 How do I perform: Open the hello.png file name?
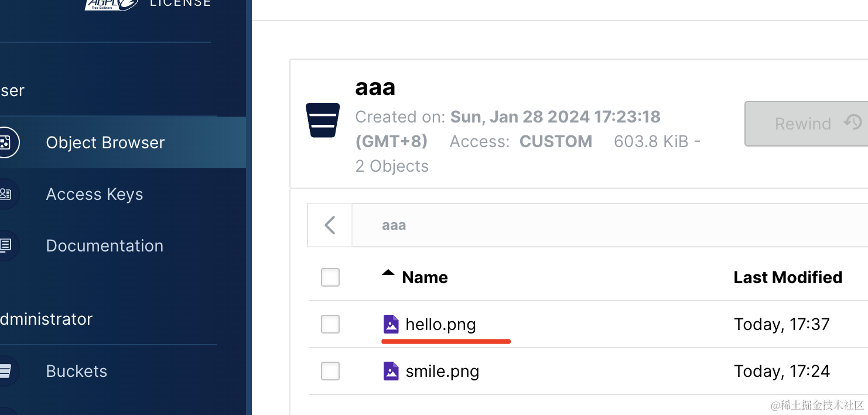(440, 324)
